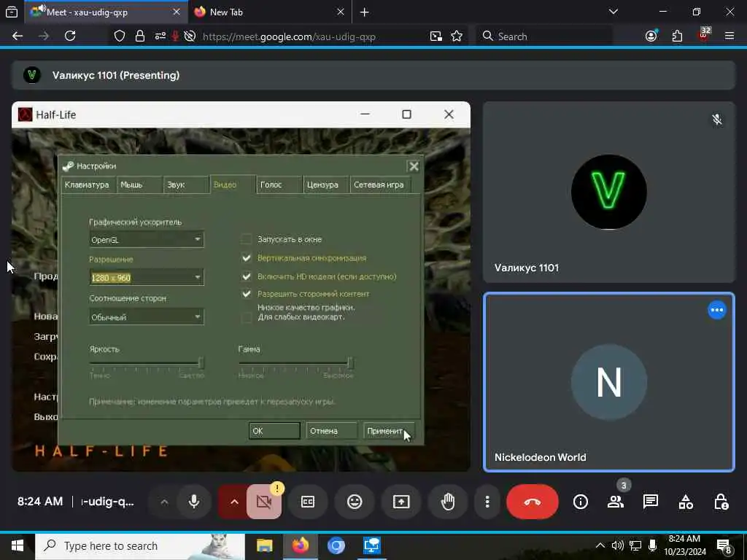This screenshot has height=560, width=747.
Task: Select the Видео tab
Action: pyautogui.click(x=233, y=184)
